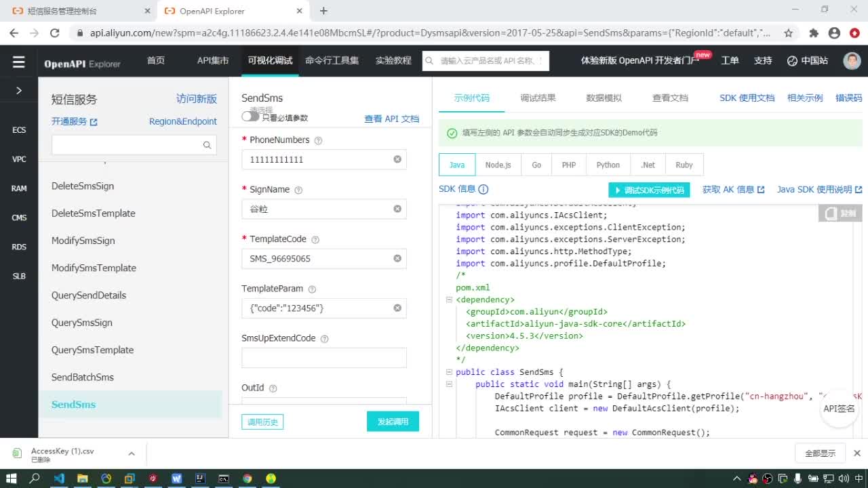Screen dimensions: 868x488
Task: Toggle the 只看必填参数 switch
Action: 250,117
